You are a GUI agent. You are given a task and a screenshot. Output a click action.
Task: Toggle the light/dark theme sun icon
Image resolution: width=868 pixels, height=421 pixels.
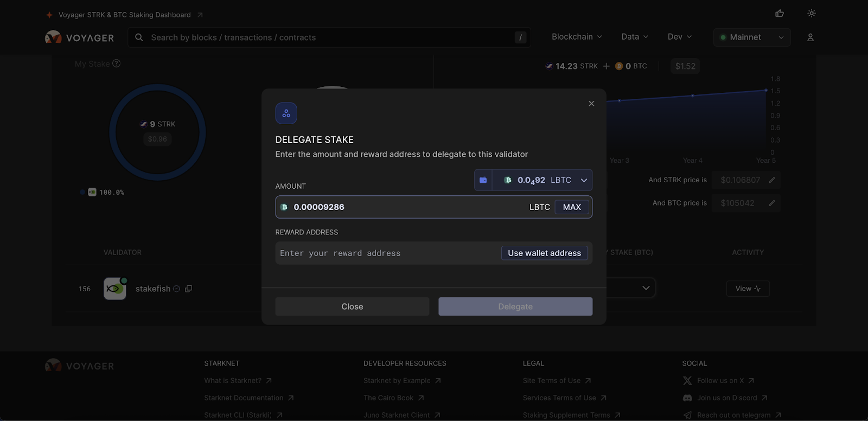pos(811,14)
